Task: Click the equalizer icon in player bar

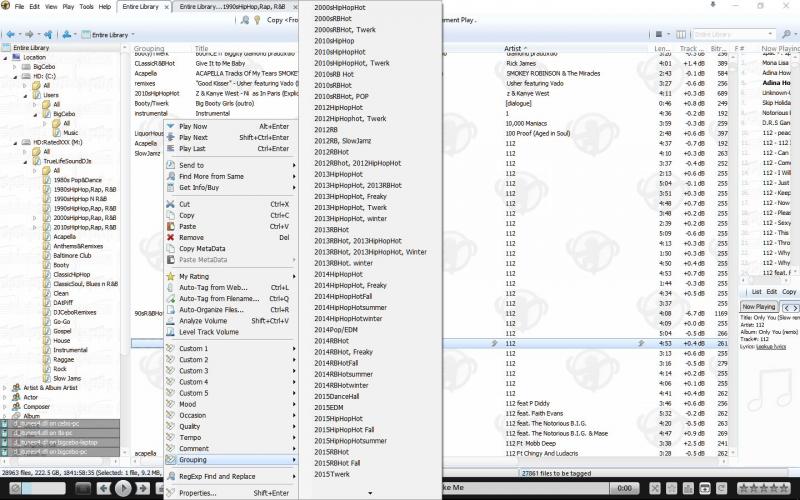Action: (688, 488)
